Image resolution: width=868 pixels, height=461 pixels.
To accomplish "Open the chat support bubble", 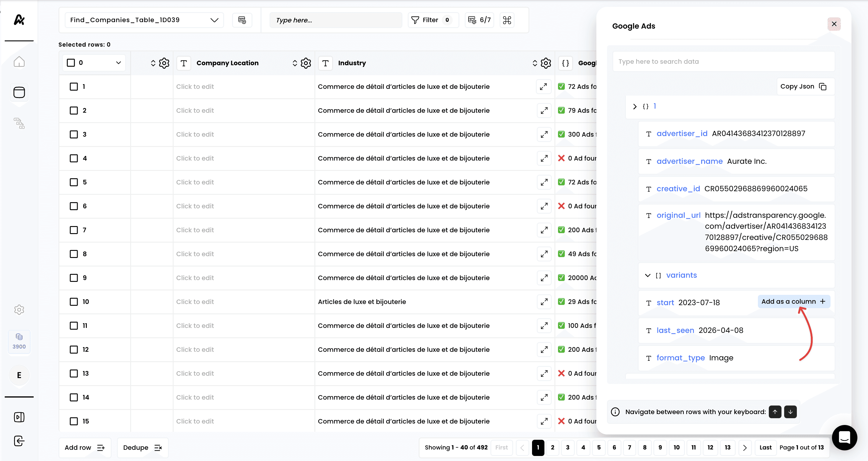I will [x=844, y=437].
